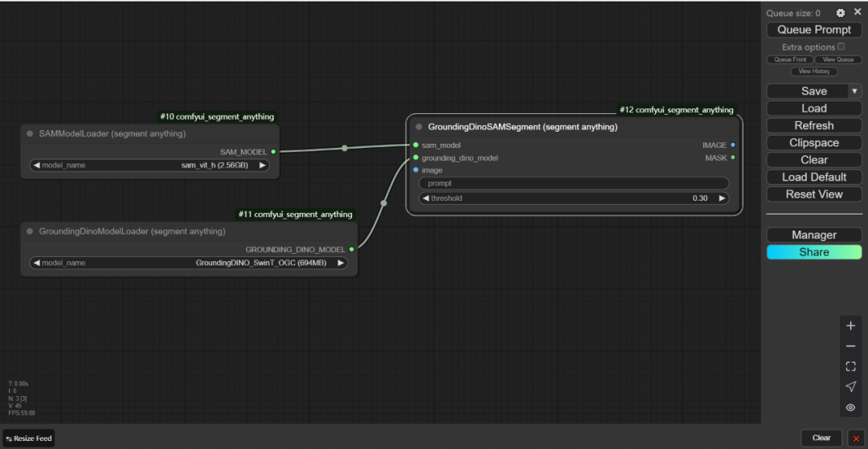Select next GroundingDINO model_name with right arrow
Screen dimensions: 868x449
pos(341,263)
